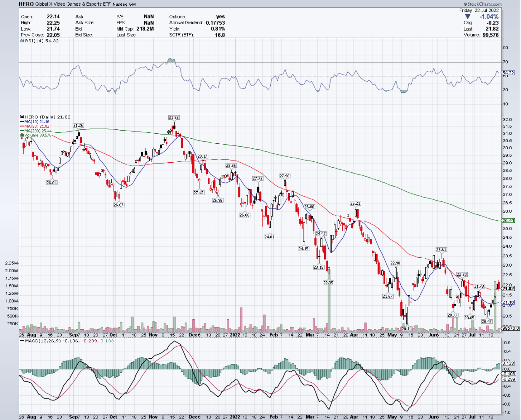This screenshot has height=420, width=521.
Task: Click the 22.35 March low label
Action: (328, 283)
